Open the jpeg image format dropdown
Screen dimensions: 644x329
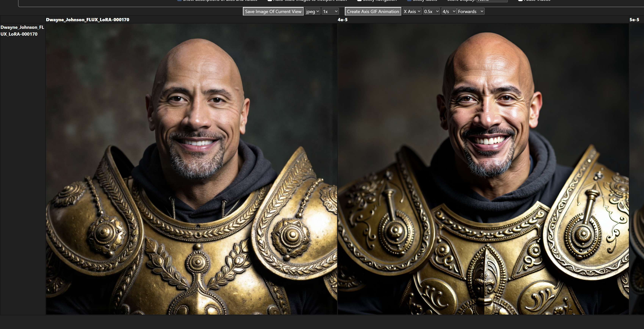click(312, 12)
